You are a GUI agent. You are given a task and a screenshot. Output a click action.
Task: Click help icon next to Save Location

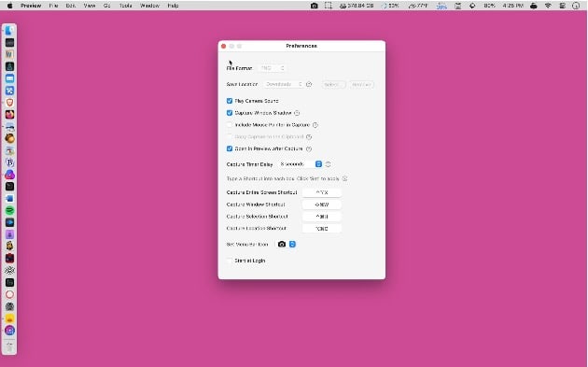click(309, 84)
